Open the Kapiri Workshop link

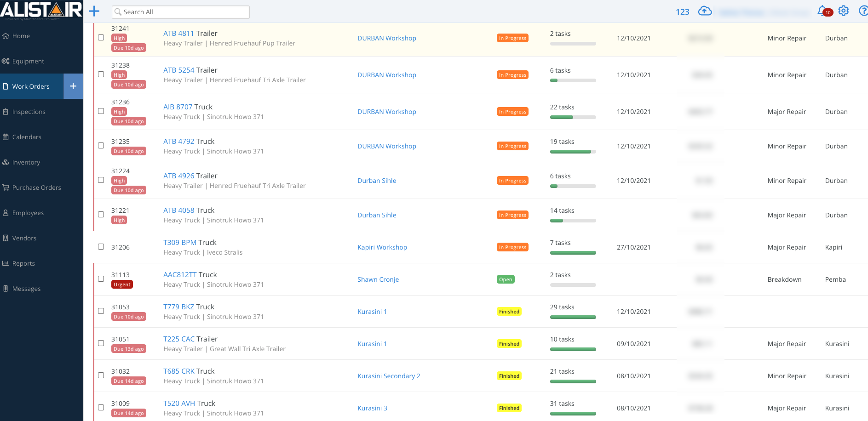coord(382,247)
